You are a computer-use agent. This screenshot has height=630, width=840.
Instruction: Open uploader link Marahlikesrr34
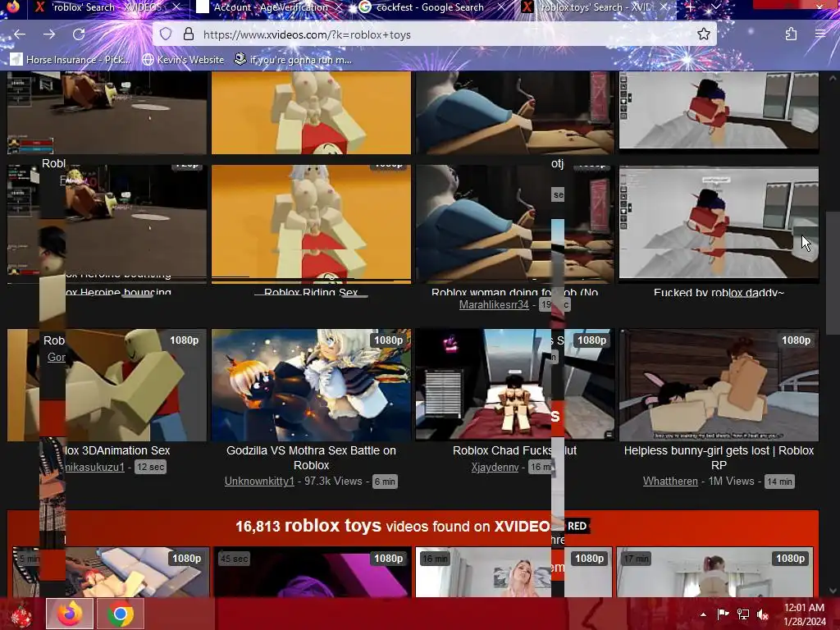click(x=494, y=305)
